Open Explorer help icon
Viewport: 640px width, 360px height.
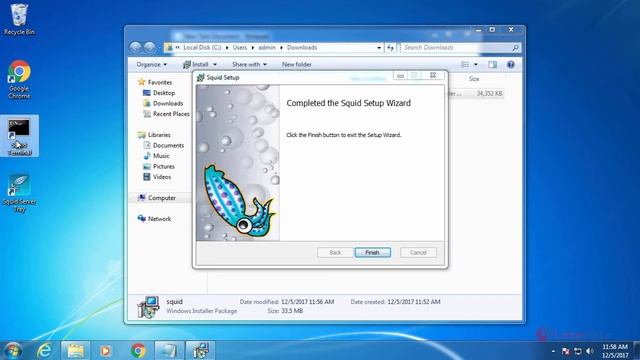click(511, 64)
